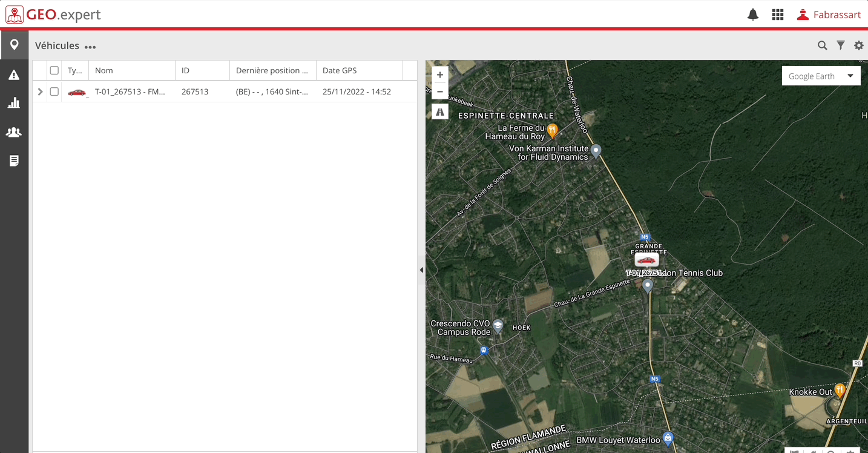This screenshot has height=453, width=868.
Task: Open the Véhicules three-dots options menu
Action: pyautogui.click(x=90, y=47)
